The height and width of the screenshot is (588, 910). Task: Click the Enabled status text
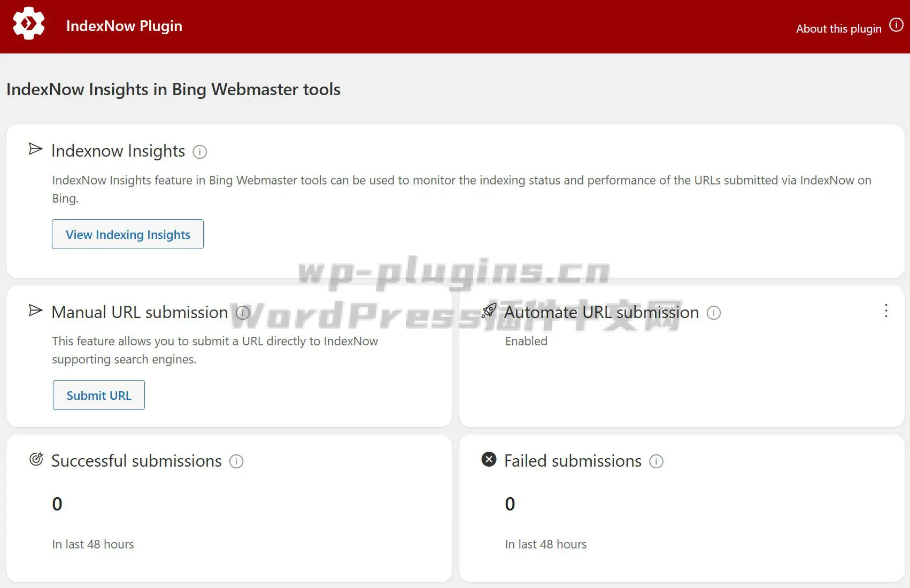526,341
